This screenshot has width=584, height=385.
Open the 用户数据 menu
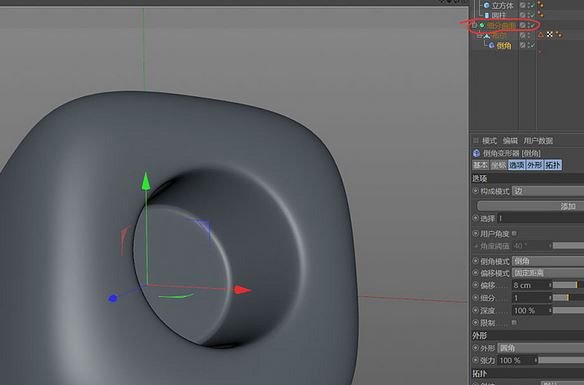point(538,141)
